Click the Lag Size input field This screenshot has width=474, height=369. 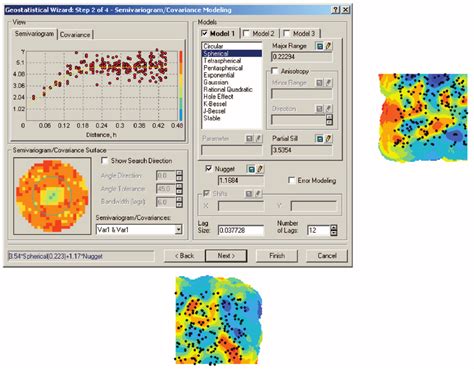[241, 230]
